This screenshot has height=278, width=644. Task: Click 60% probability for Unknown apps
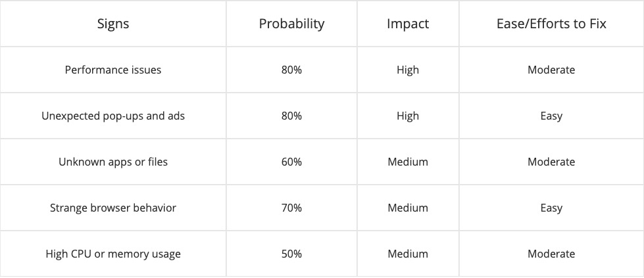[291, 162]
